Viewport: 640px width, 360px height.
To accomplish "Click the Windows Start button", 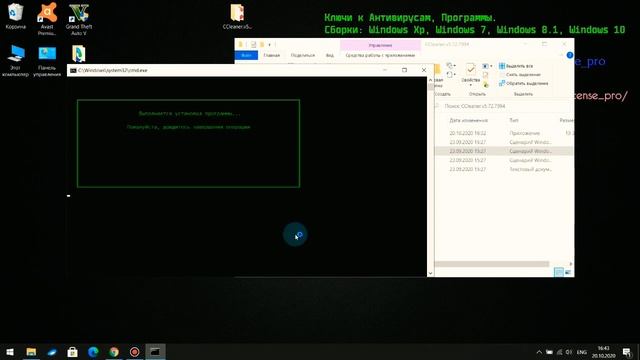I will [x=10, y=352].
